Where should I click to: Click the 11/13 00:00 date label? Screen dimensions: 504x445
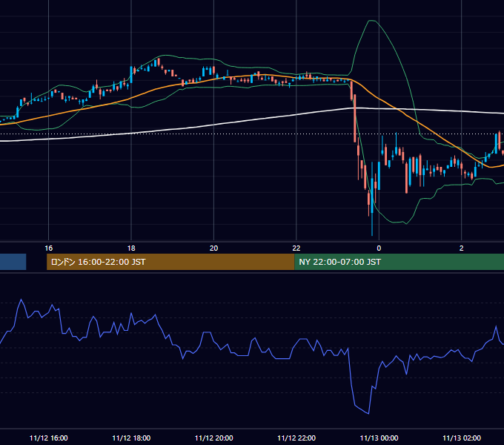click(379, 438)
